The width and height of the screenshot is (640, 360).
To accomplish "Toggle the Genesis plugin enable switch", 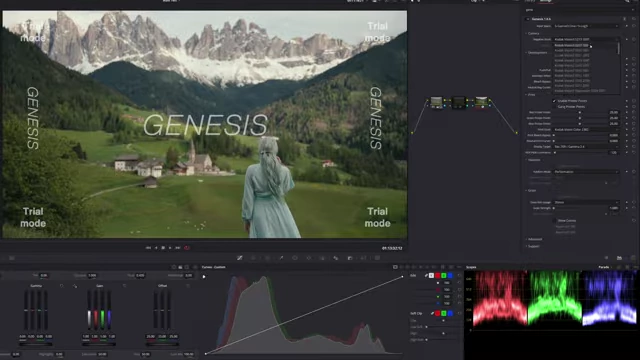I will [x=528, y=19].
